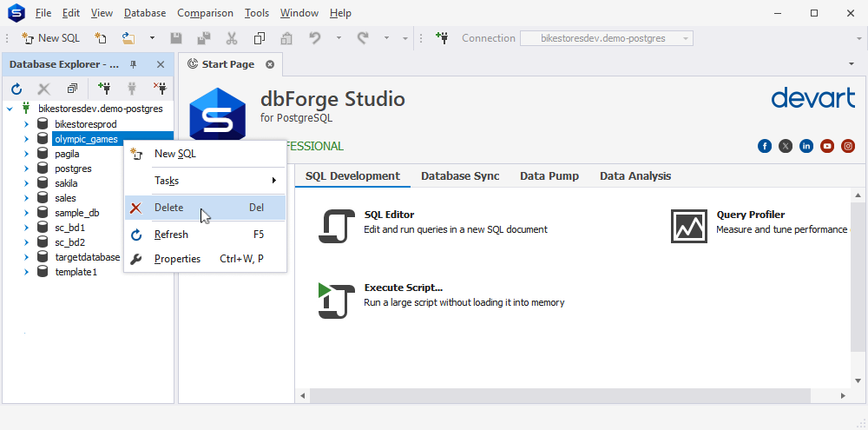Open the Execute Script link

click(404, 288)
